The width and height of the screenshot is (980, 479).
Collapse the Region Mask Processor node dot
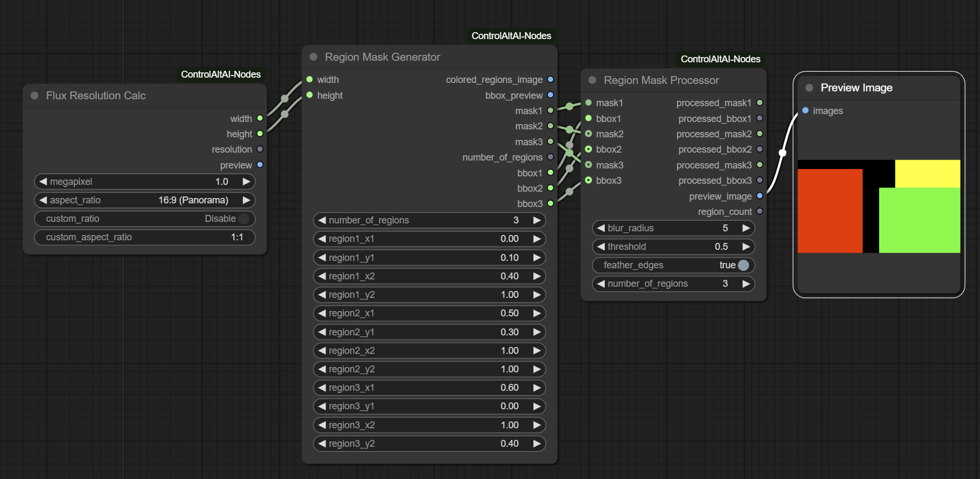pos(593,80)
